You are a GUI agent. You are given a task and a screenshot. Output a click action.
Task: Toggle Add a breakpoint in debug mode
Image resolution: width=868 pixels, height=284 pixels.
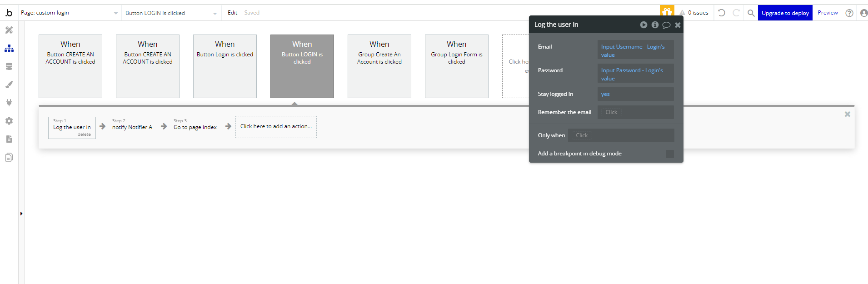point(669,154)
